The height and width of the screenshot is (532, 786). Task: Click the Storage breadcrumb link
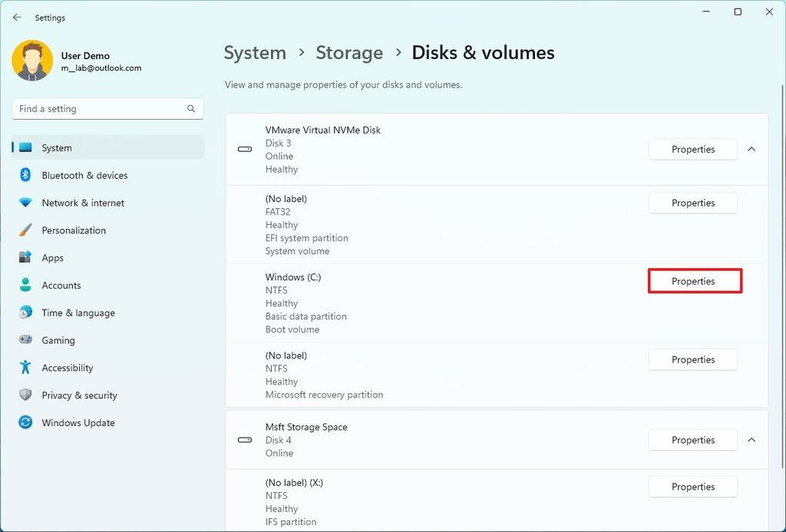[349, 52]
